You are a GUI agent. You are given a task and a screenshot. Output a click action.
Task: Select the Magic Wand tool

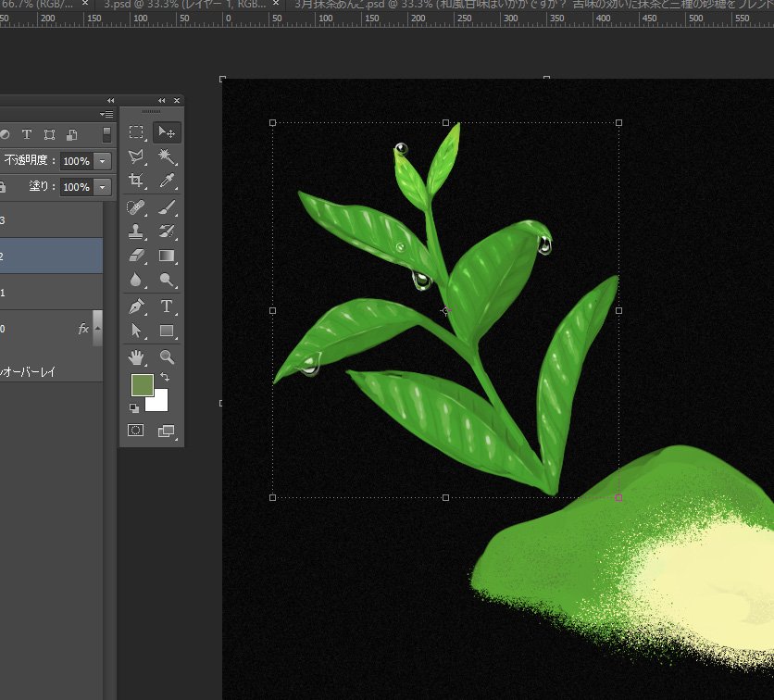[x=167, y=157]
